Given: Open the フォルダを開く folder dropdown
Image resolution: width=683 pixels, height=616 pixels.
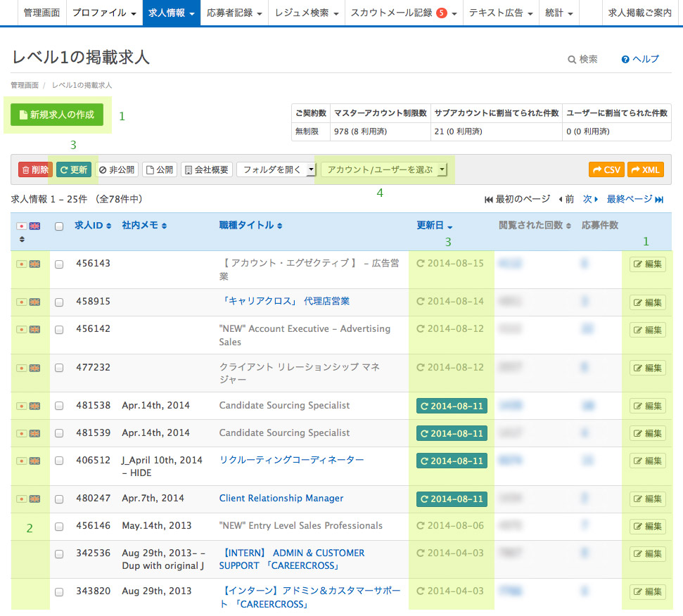Looking at the screenshot, I should [x=276, y=169].
